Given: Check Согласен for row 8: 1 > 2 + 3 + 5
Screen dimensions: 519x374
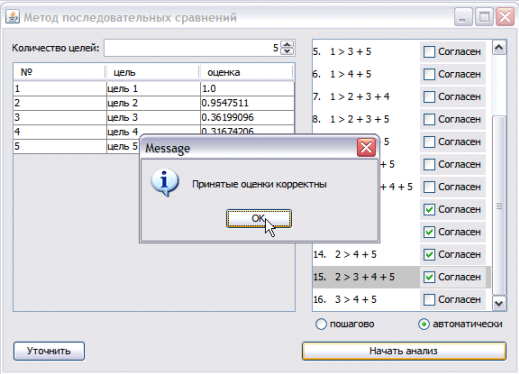Looking at the screenshot, I should coord(429,119).
